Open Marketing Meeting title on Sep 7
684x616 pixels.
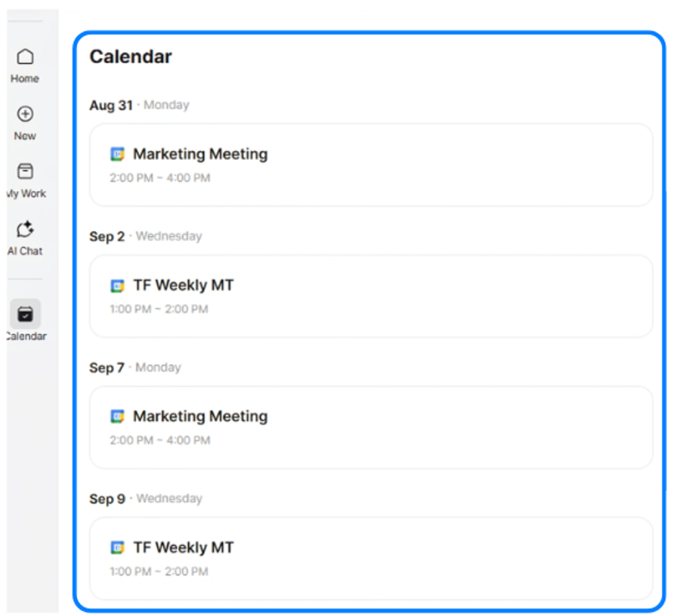[200, 416]
